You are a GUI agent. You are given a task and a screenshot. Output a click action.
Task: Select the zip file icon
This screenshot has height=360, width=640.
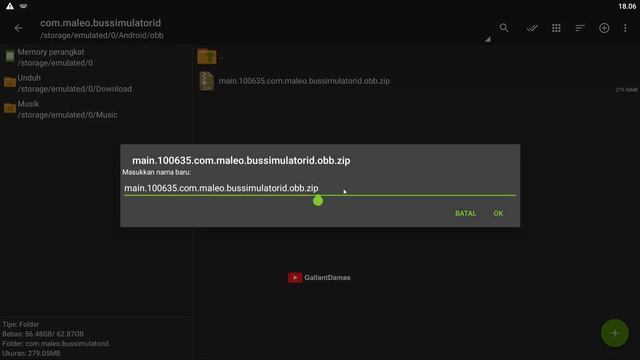point(207,81)
